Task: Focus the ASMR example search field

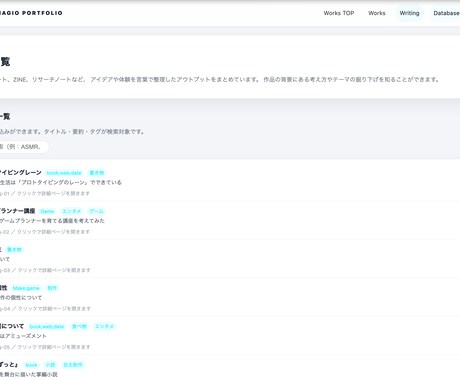Action: [x=24, y=147]
